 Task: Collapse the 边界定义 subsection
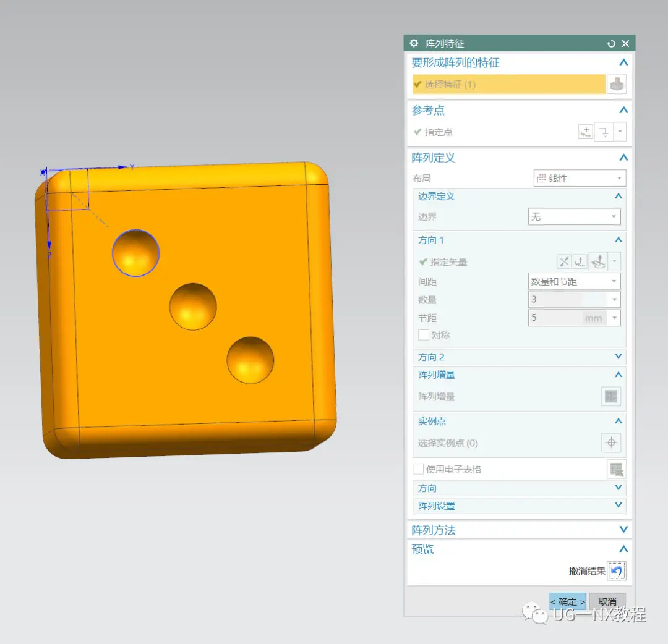click(618, 196)
